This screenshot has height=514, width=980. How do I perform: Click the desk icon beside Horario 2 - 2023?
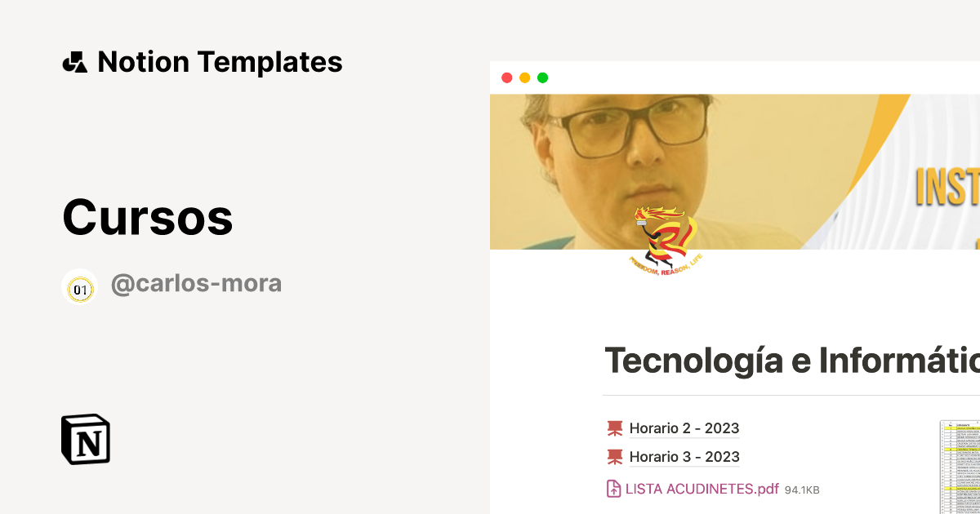(x=613, y=428)
